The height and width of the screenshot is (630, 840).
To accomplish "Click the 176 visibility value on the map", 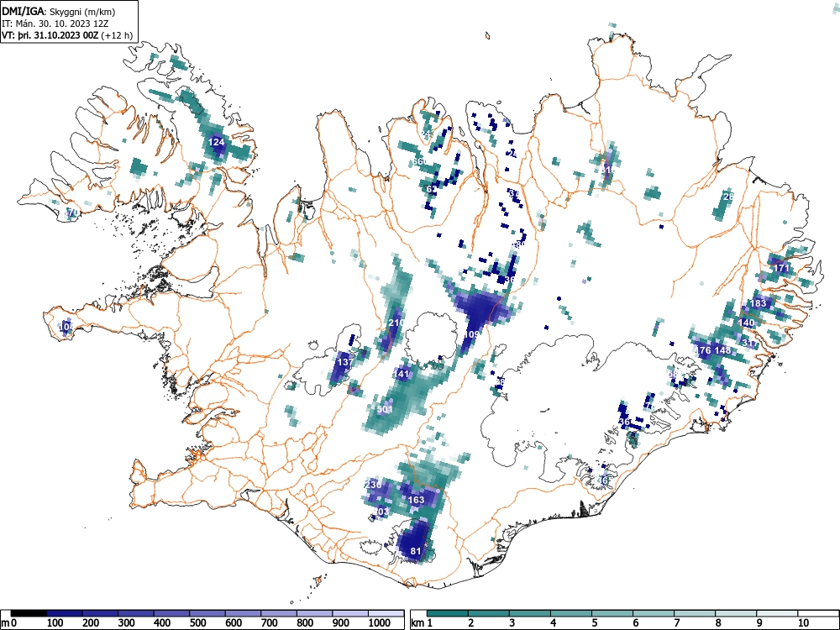I will point(703,350).
